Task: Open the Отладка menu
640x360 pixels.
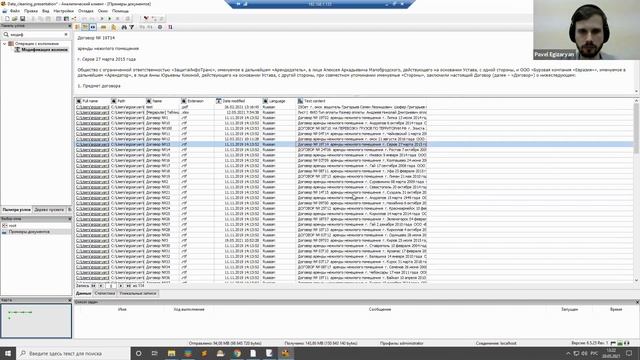Action: (86, 11)
